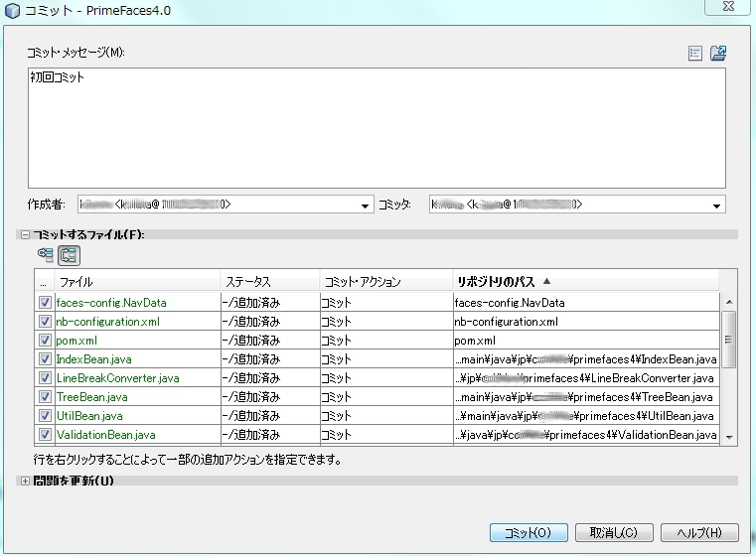
Task: Uncheck ValidationBean.java checkbox
Action: 45,434
